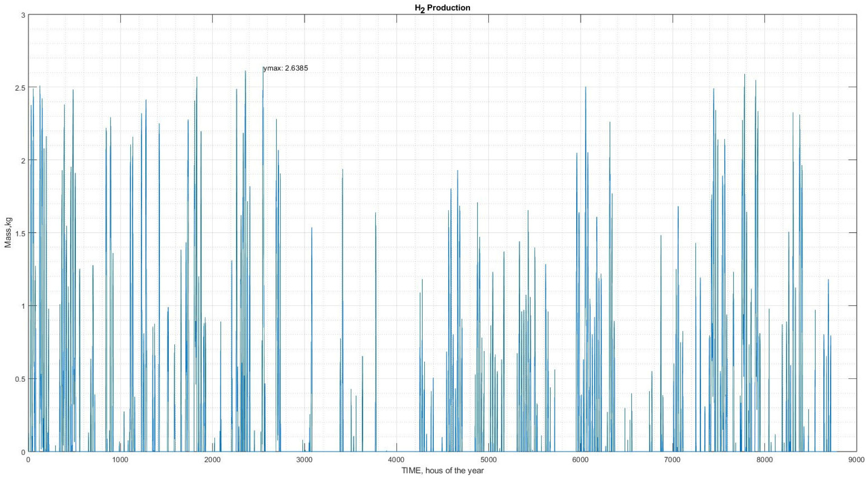Select the TIME, hous of the year label

tap(442, 471)
